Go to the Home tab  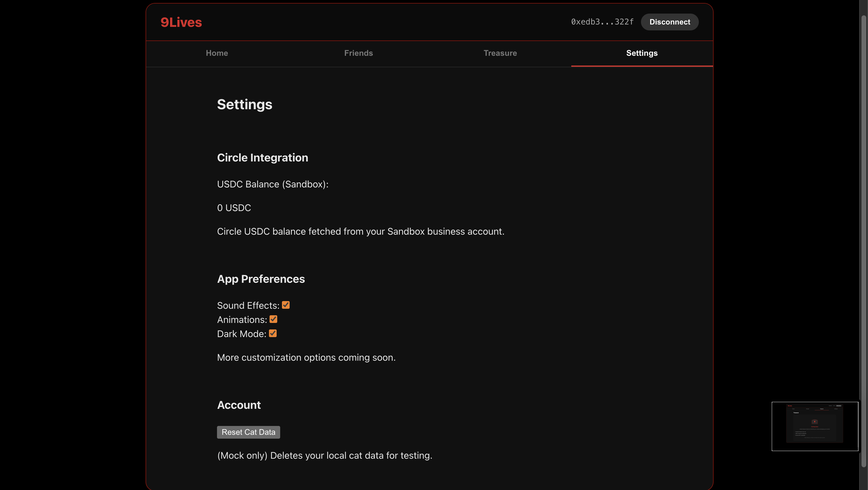(217, 53)
